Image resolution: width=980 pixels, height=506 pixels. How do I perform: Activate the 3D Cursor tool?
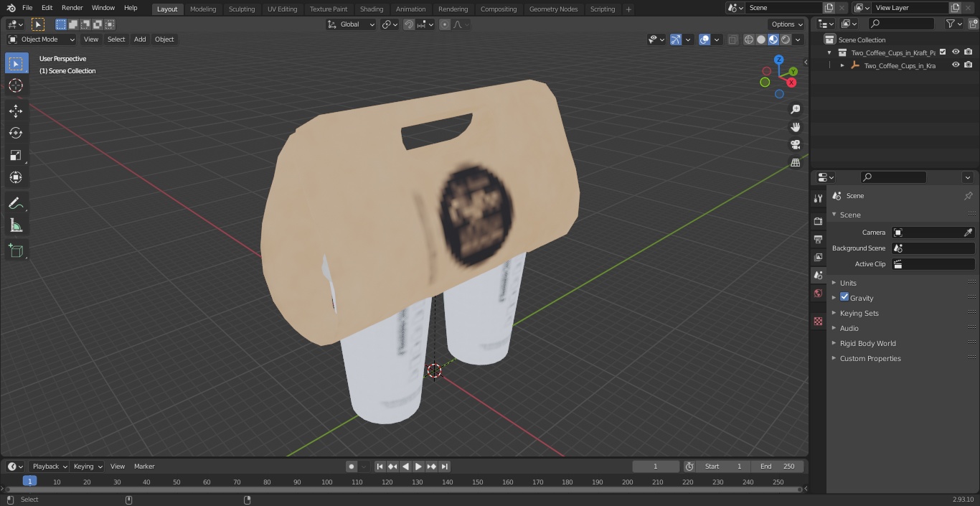pos(16,85)
